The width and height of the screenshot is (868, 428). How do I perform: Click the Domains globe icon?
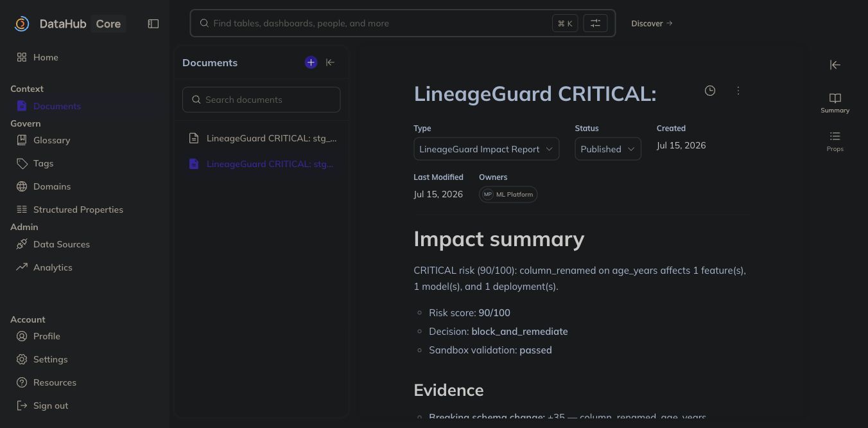[x=22, y=186]
